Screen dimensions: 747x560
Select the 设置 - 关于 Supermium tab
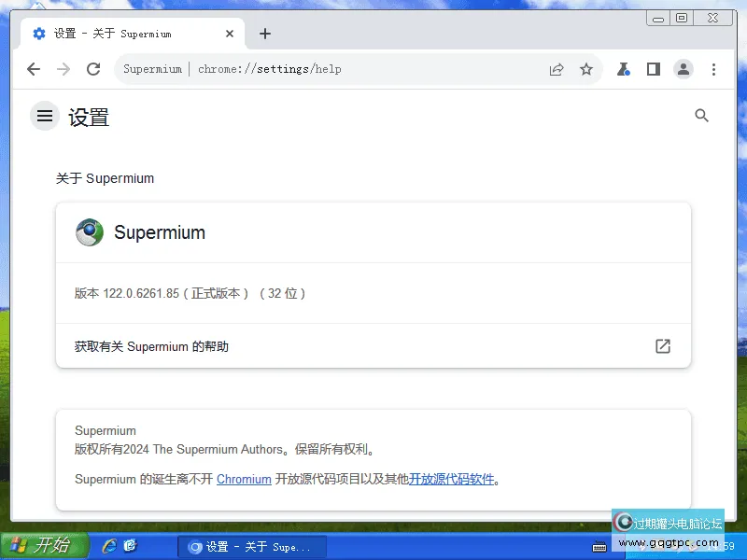121,33
